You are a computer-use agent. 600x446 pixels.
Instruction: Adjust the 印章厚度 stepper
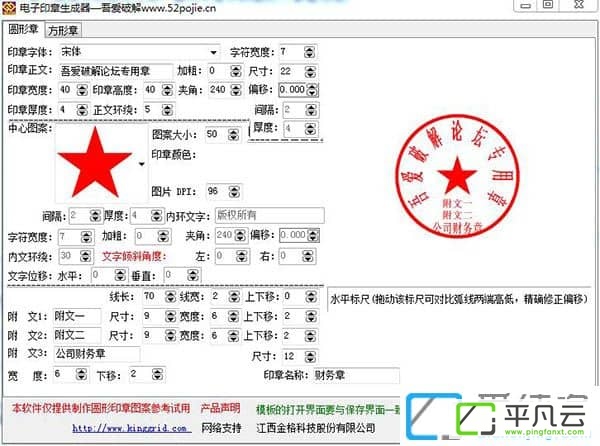tap(82, 110)
